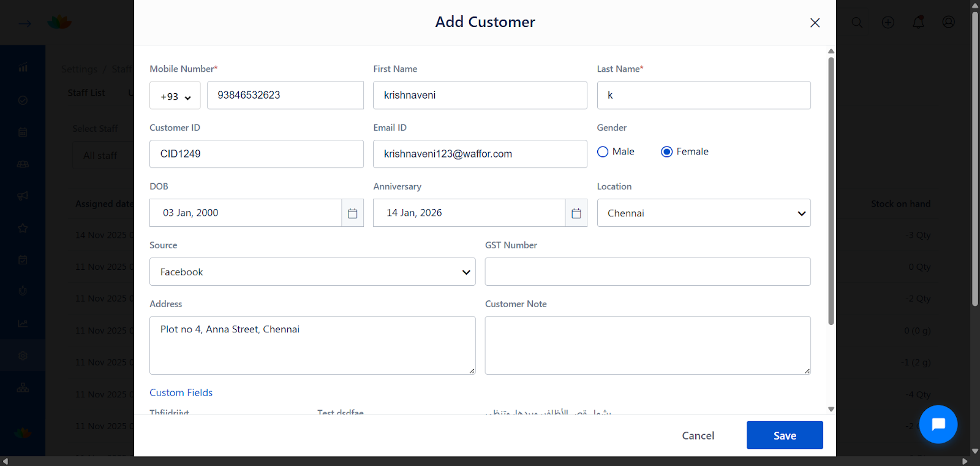Click the Last Name field
The height and width of the screenshot is (466, 980).
point(704,96)
